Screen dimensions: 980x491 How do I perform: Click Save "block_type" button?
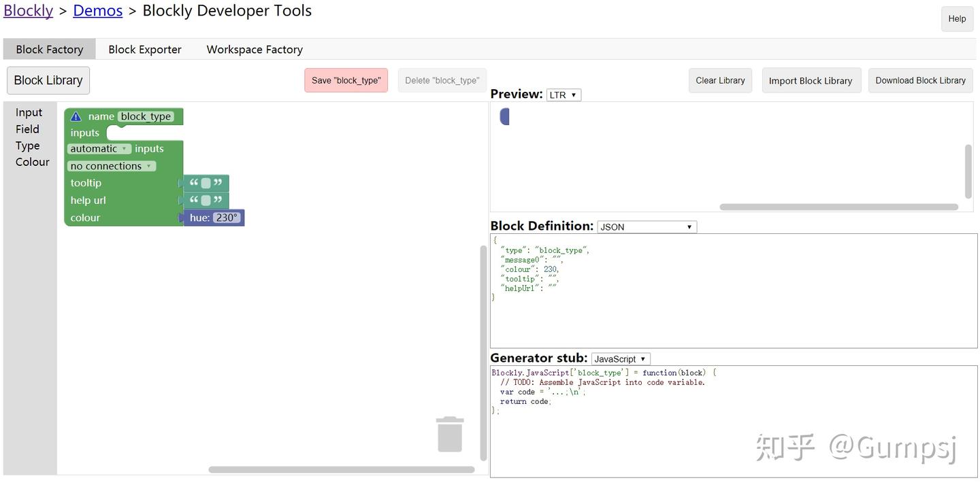tap(346, 80)
